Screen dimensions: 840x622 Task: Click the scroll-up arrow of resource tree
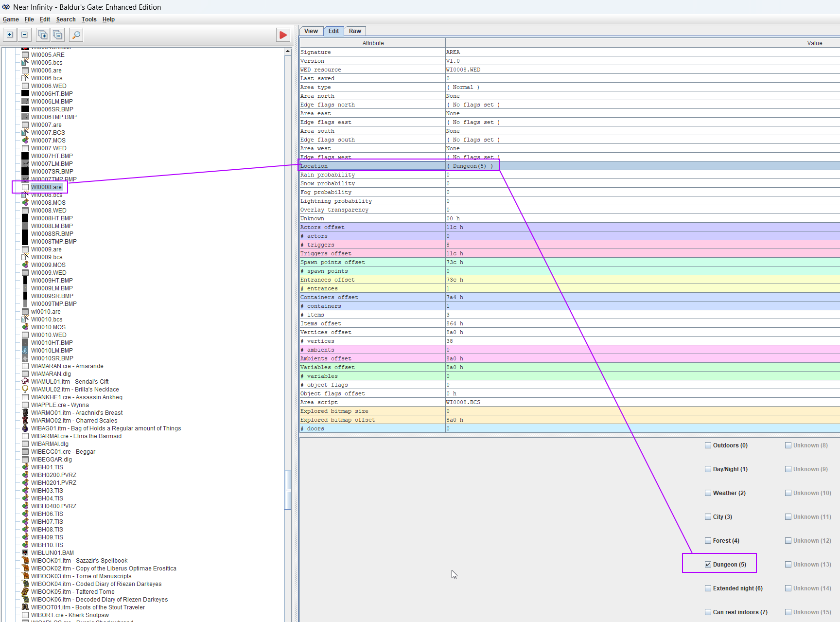[x=288, y=51]
